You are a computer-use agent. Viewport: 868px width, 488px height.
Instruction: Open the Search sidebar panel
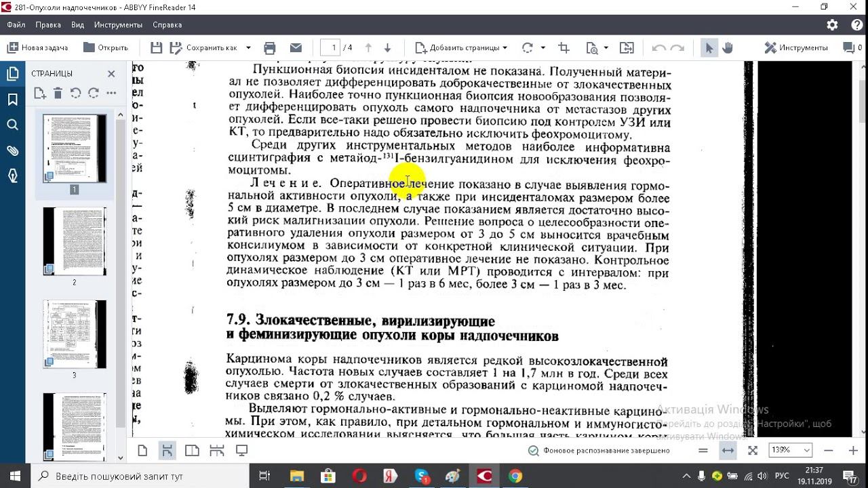[12, 125]
